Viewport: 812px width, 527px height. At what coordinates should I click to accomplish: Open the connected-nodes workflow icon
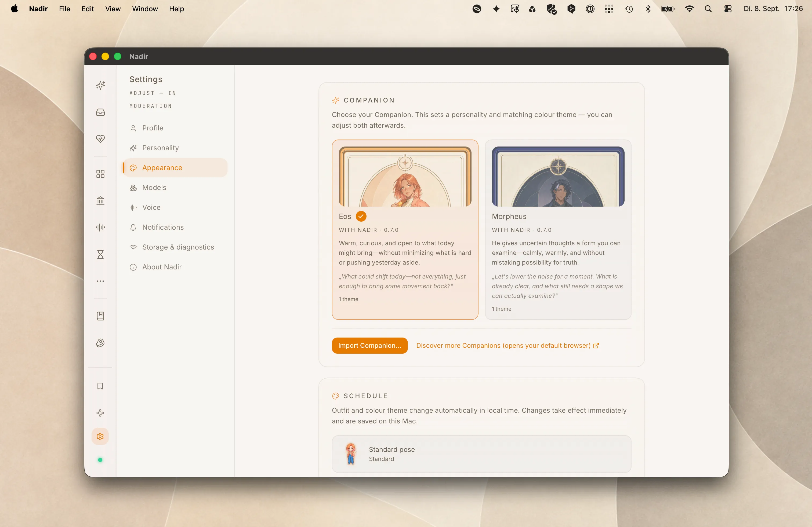(x=100, y=413)
